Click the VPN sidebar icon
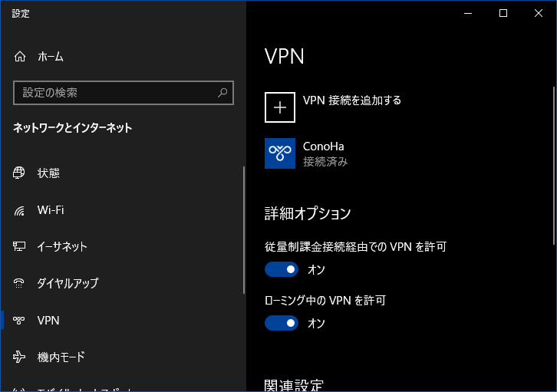Viewport: 557px width, 392px height. 19,321
